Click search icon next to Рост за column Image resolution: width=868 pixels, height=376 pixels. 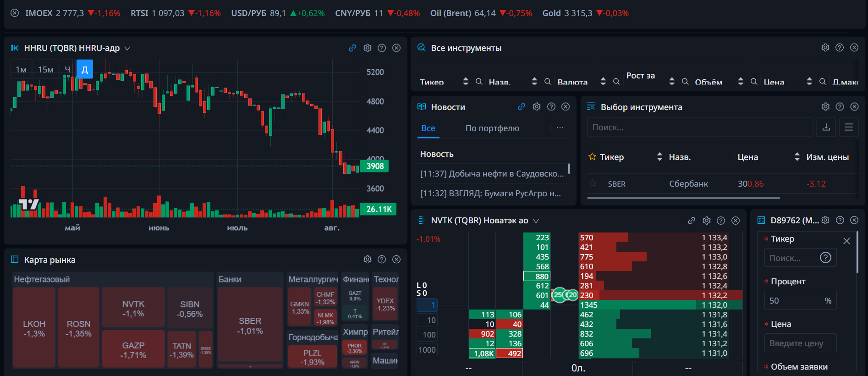pyautogui.click(x=685, y=82)
